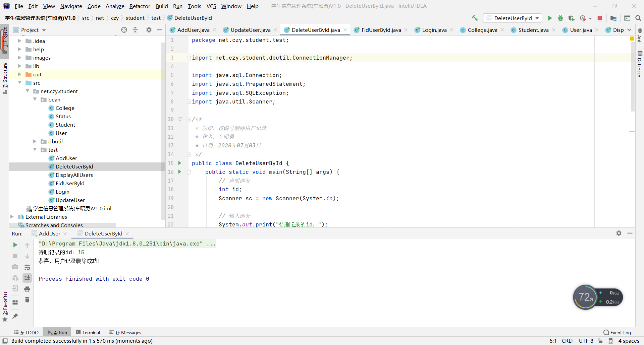Clear all console output trash icon

pyautogui.click(x=27, y=300)
